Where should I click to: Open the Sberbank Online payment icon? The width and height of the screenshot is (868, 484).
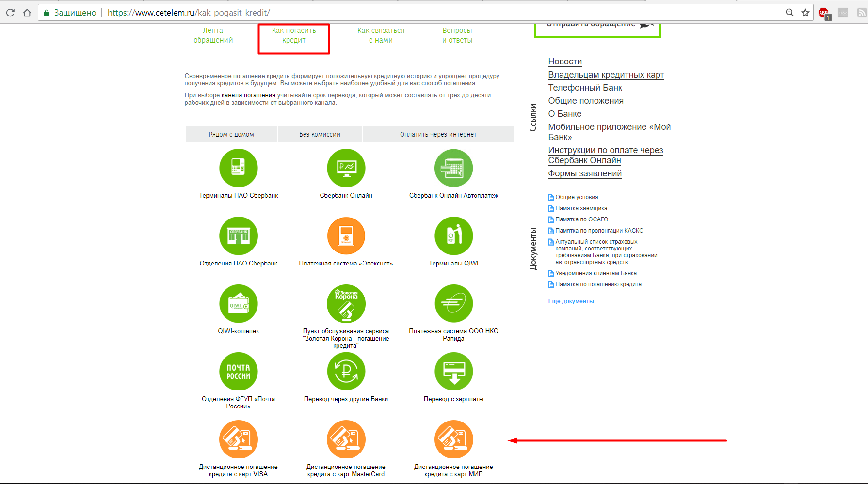pyautogui.click(x=346, y=168)
